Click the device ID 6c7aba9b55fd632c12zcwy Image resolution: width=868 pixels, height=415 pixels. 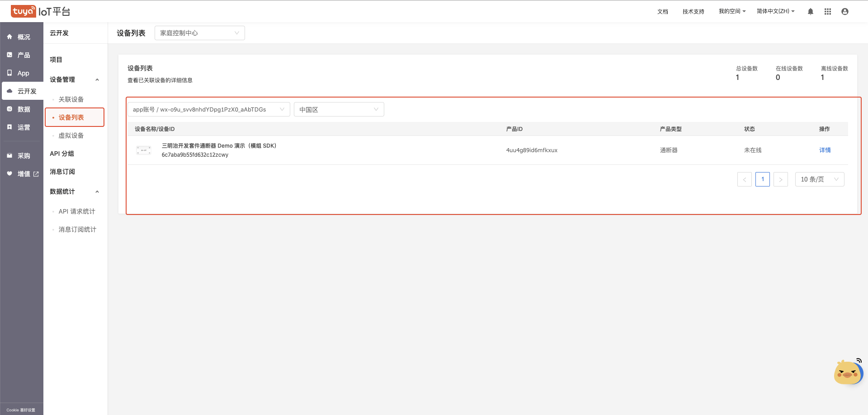point(195,155)
